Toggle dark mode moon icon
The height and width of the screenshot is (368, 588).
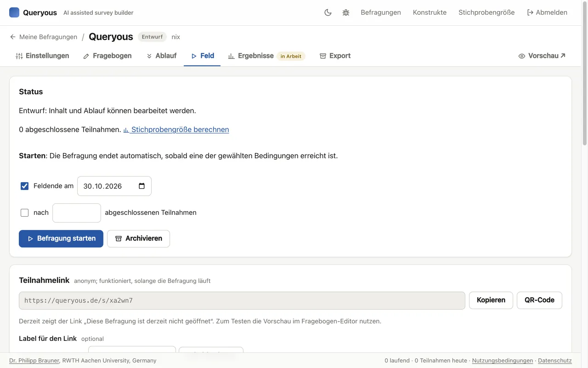coord(328,12)
